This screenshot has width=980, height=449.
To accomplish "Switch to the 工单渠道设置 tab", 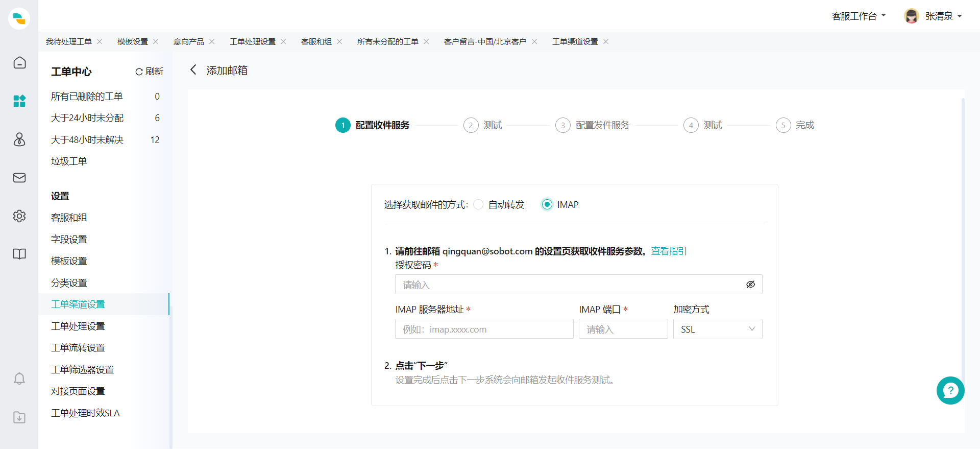I will pos(575,41).
